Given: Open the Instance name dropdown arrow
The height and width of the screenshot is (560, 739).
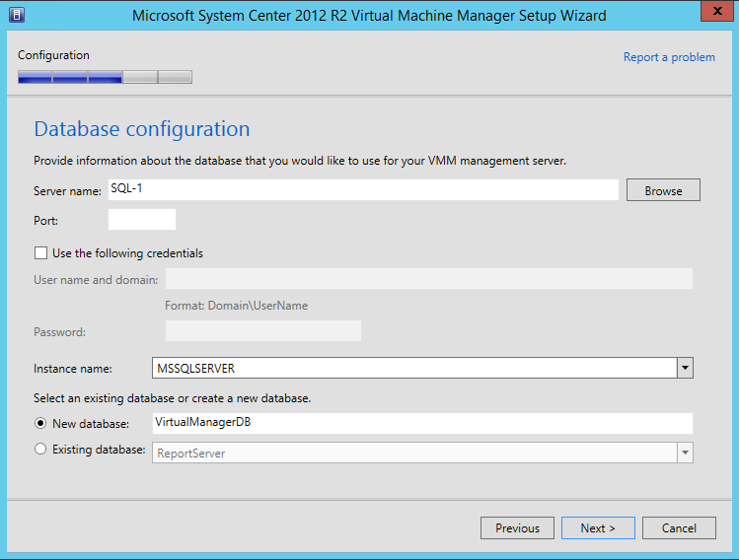Looking at the screenshot, I should click(685, 368).
